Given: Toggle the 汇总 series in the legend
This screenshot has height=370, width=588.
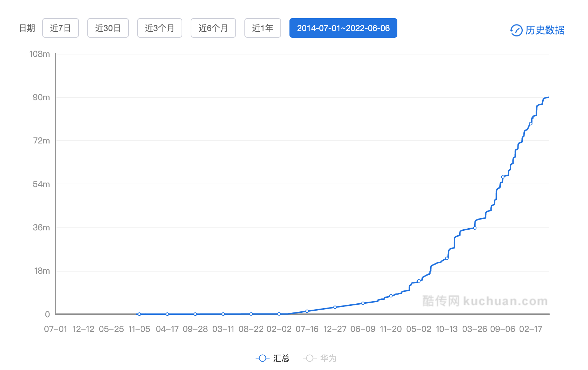Looking at the screenshot, I should tap(273, 358).
